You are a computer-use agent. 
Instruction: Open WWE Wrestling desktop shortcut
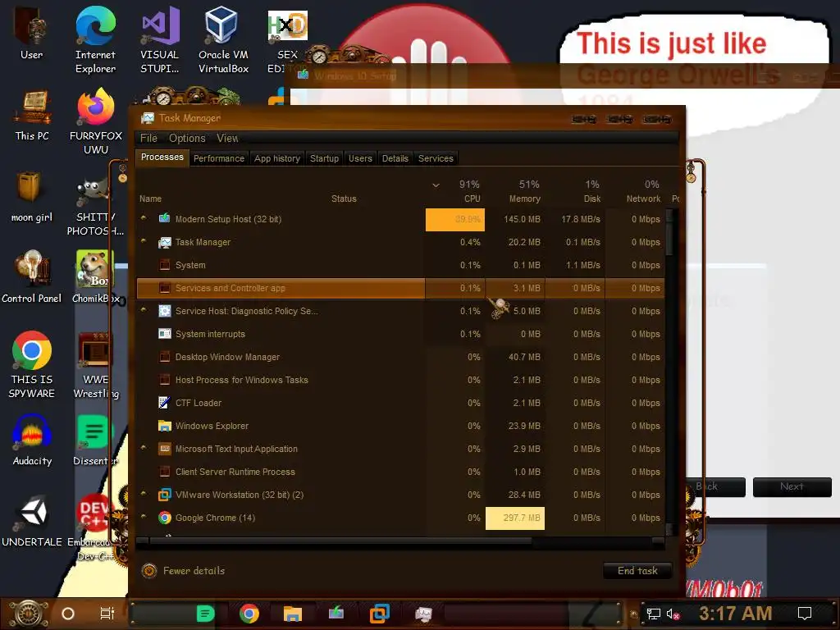tap(96, 365)
